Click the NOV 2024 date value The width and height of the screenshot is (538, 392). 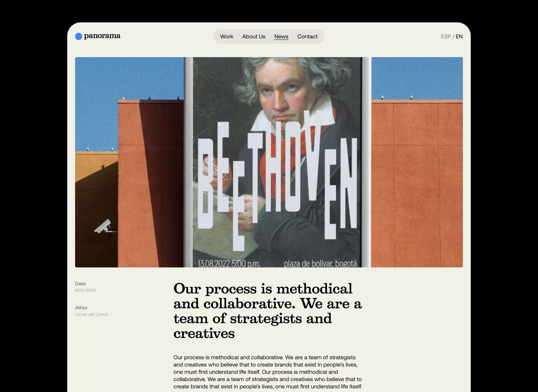[85, 290]
